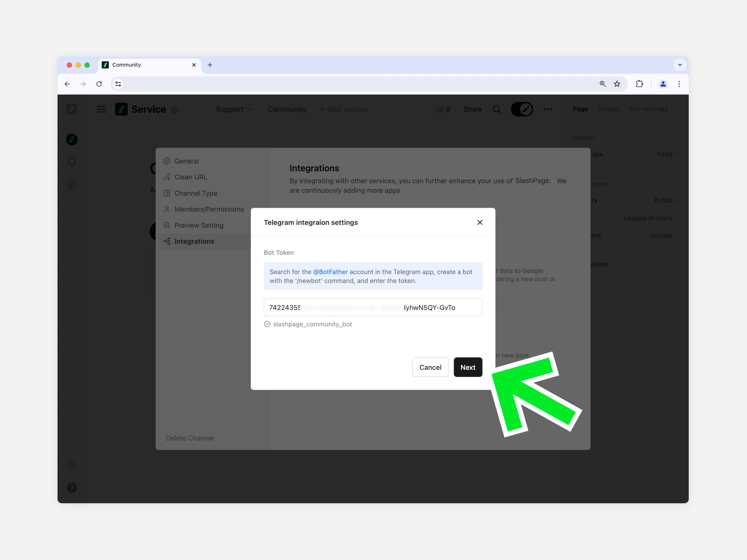Click the slashpage_community_bot verified text
747x560 pixels.
(x=312, y=324)
